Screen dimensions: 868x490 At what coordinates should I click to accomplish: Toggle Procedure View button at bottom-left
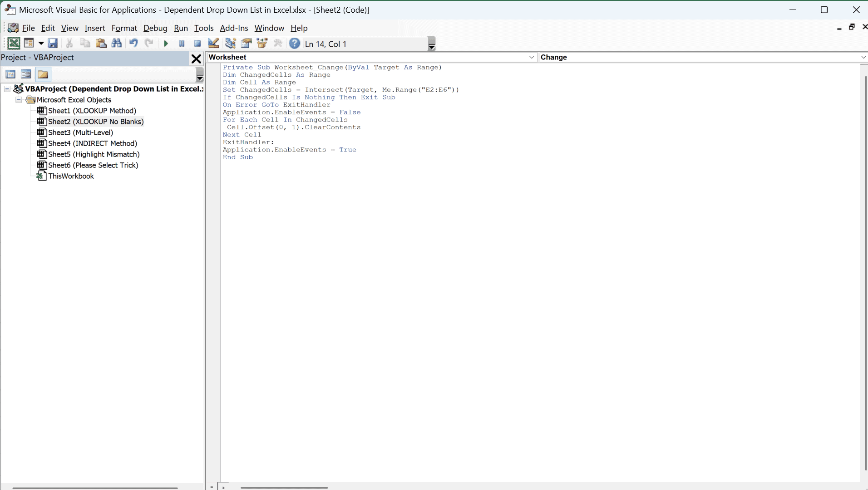[x=212, y=487]
